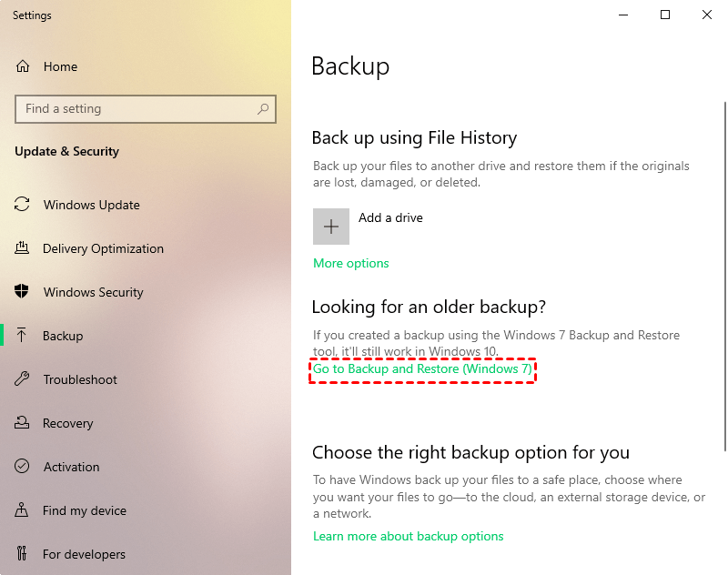Go to Backup and Restore (Windows 7)
Image resolution: width=728 pixels, height=575 pixels.
422,369
